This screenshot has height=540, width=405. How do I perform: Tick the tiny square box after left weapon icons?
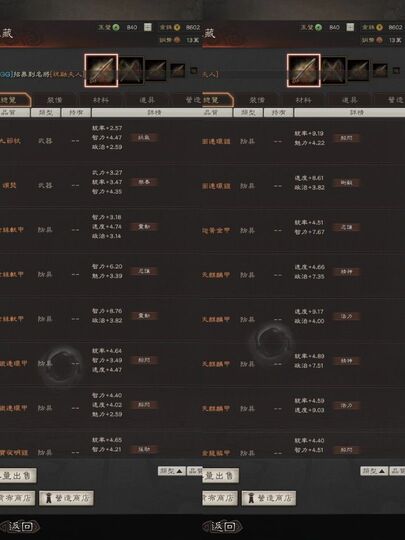[194, 71]
